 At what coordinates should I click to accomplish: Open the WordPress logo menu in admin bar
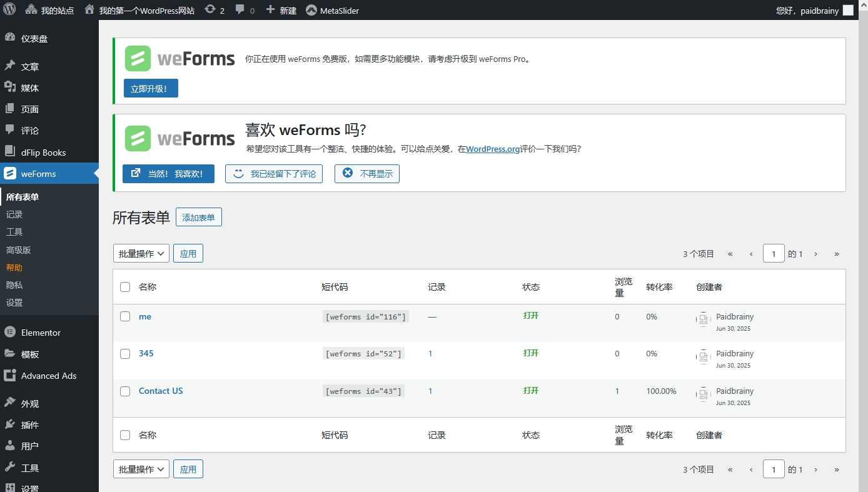tap(9, 10)
